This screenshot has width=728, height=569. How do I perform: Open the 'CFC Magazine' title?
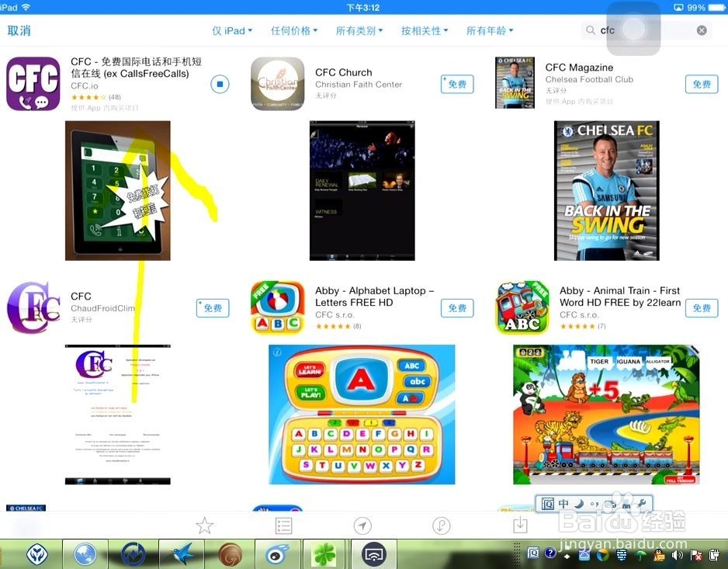coord(579,68)
